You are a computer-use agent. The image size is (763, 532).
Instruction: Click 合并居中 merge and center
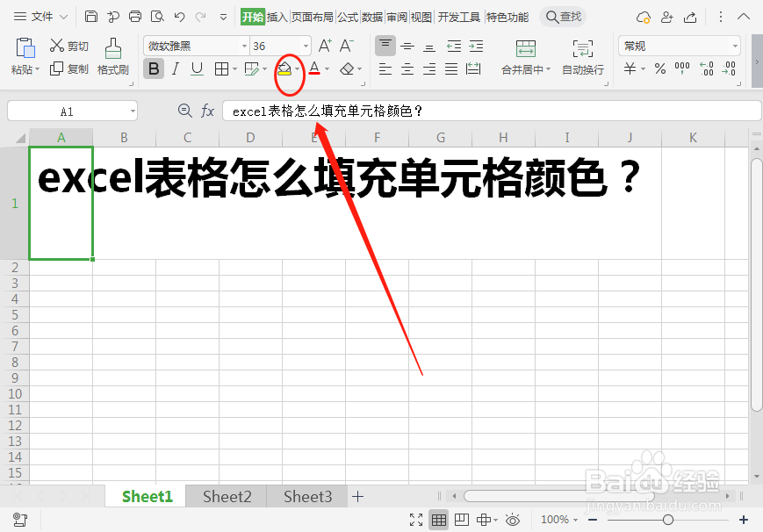pyautogui.click(x=526, y=57)
